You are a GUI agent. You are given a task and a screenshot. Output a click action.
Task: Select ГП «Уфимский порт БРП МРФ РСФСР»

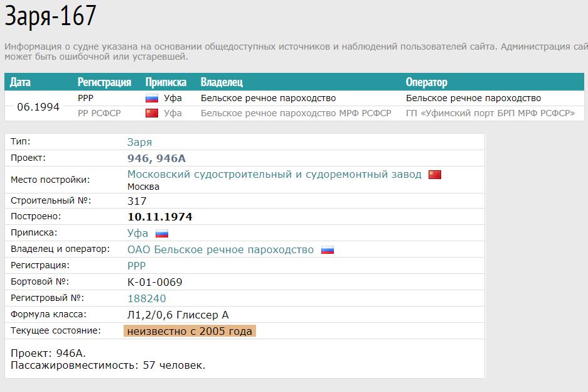490,114
